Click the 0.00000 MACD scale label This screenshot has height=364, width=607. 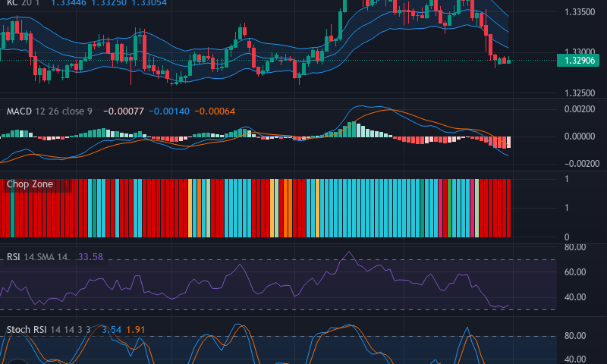tap(580, 136)
